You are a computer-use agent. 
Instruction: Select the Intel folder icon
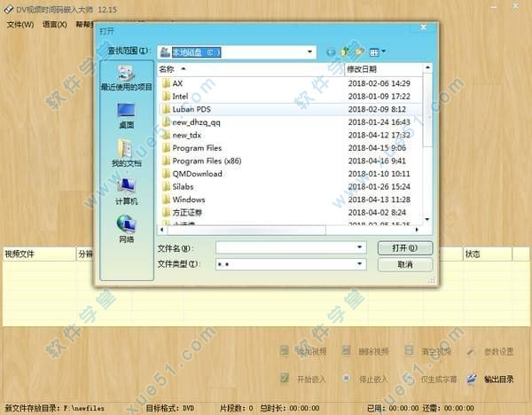pyautogui.click(x=167, y=96)
